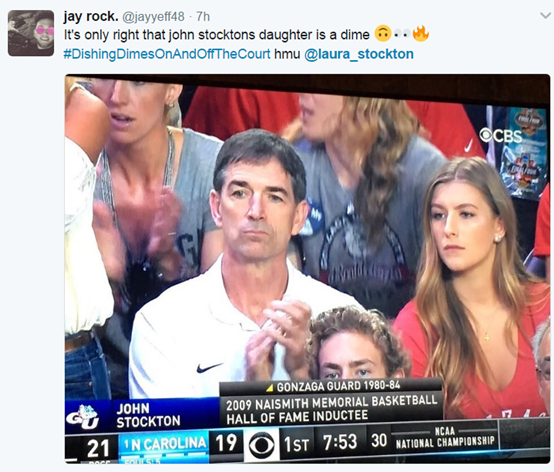The width and height of the screenshot is (554, 472).
Task: Click the 7:53 game clock
Action: click(x=340, y=442)
